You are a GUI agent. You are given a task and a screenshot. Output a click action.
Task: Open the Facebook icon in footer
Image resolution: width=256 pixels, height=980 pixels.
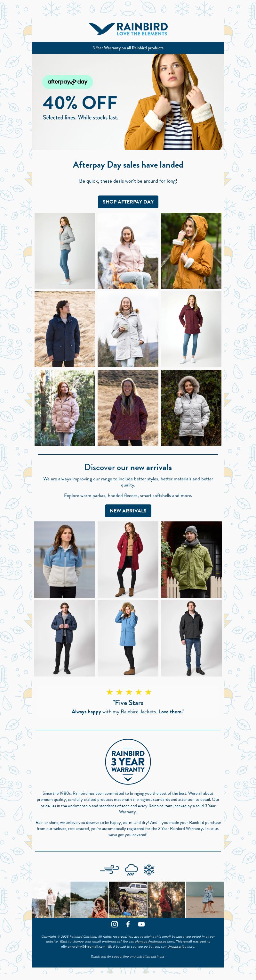coord(128,924)
